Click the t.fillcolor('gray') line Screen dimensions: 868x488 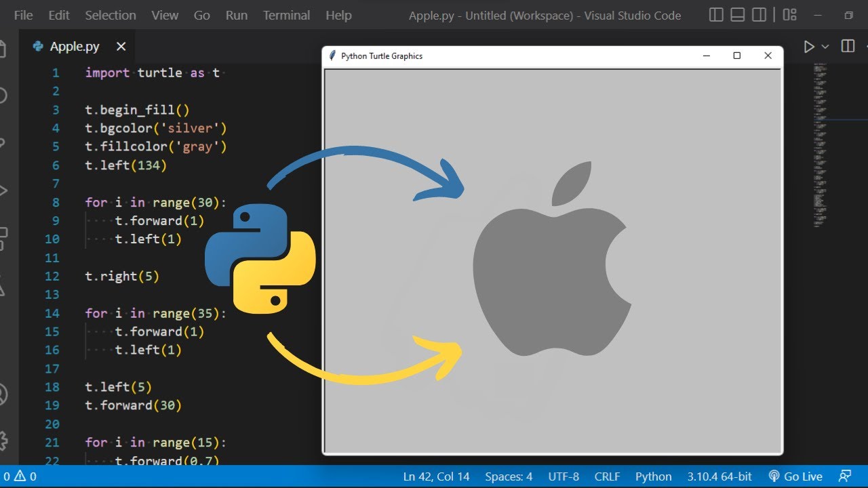tap(156, 146)
